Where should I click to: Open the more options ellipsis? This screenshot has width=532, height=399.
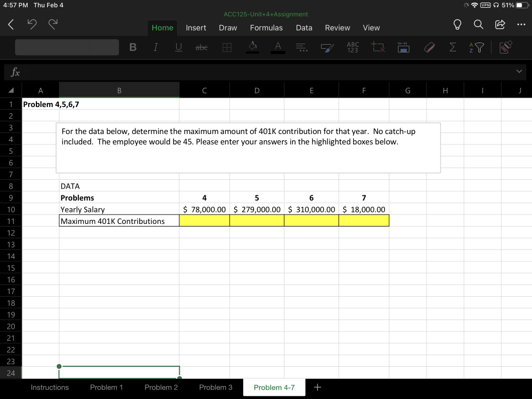point(521,24)
